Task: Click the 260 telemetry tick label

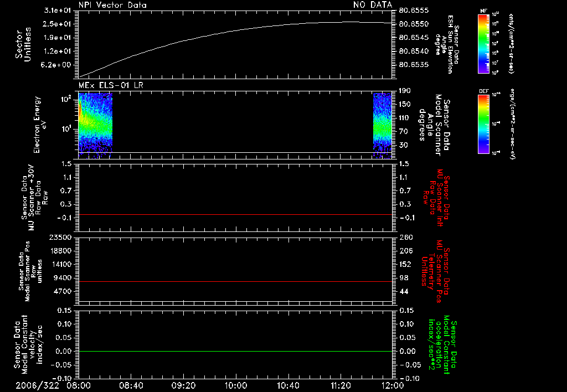Action: pos(406,237)
